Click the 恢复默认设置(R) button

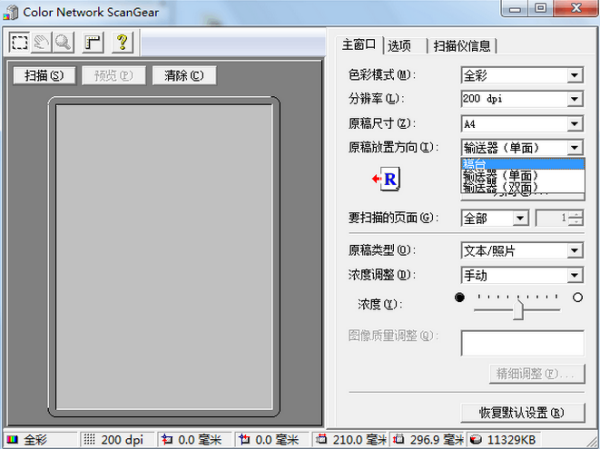click(523, 413)
